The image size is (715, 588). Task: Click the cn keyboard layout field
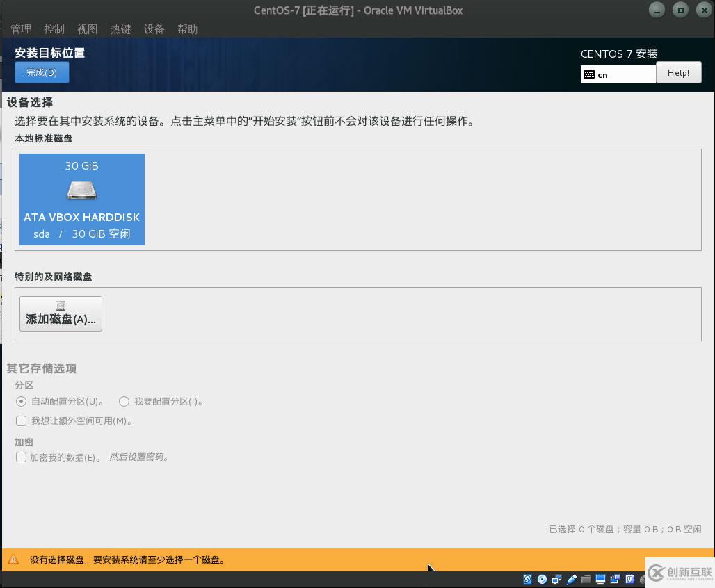coord(618,74)
